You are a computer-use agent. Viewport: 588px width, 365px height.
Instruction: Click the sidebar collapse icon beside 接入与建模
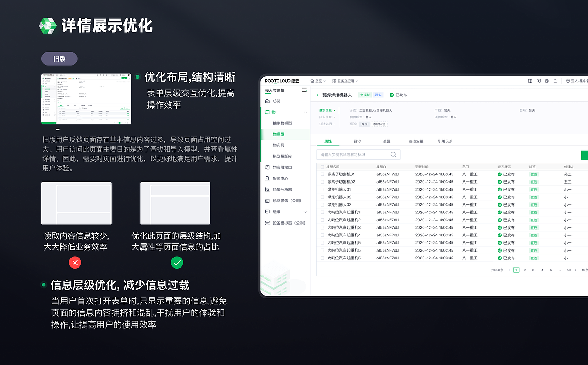[x=304, y=90]
